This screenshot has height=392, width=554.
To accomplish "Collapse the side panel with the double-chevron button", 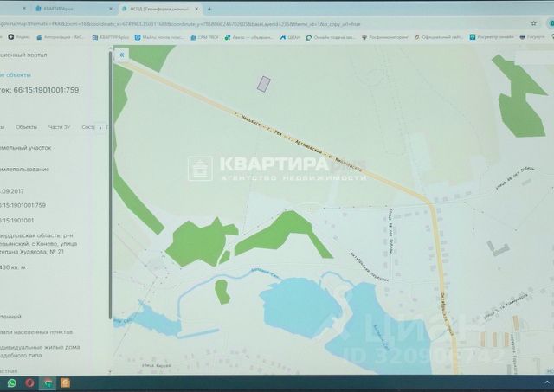I will coord(121,55).
